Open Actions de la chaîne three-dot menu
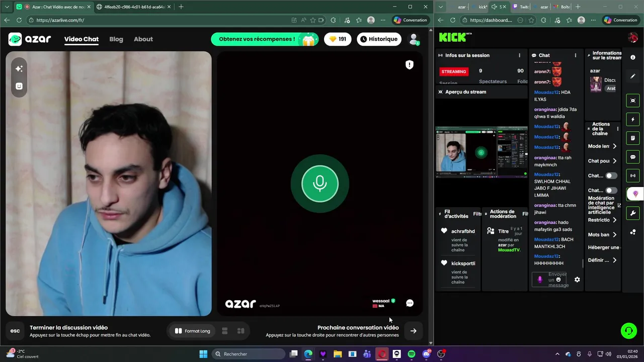The image size is (644, 362). [617, 129]
